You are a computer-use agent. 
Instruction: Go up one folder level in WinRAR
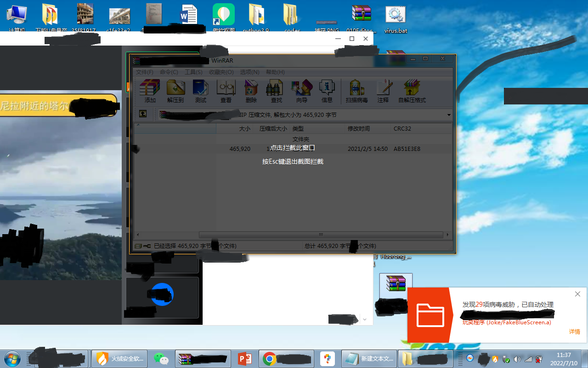(143, 114)
